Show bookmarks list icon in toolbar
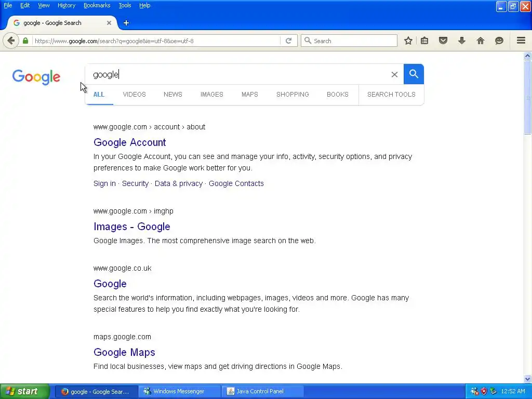 pyautogui.click(x=424, y=41)
